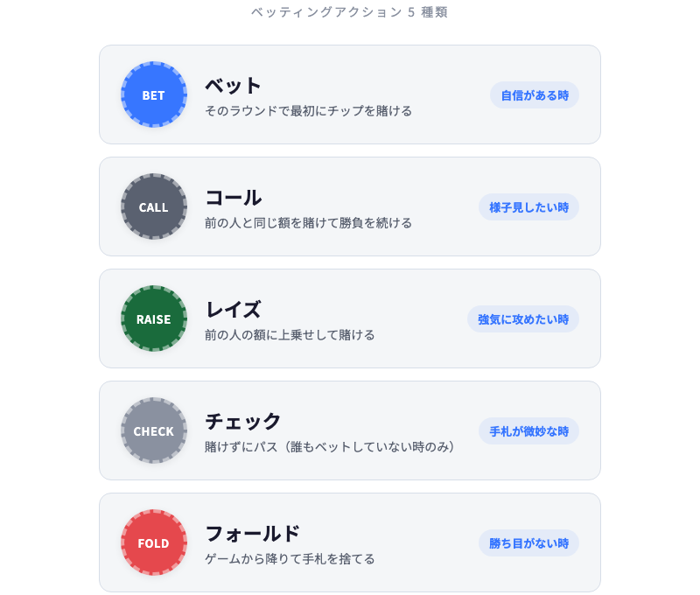Click the 自信がある時 badge
700x595 pixels.
[534, 94]
